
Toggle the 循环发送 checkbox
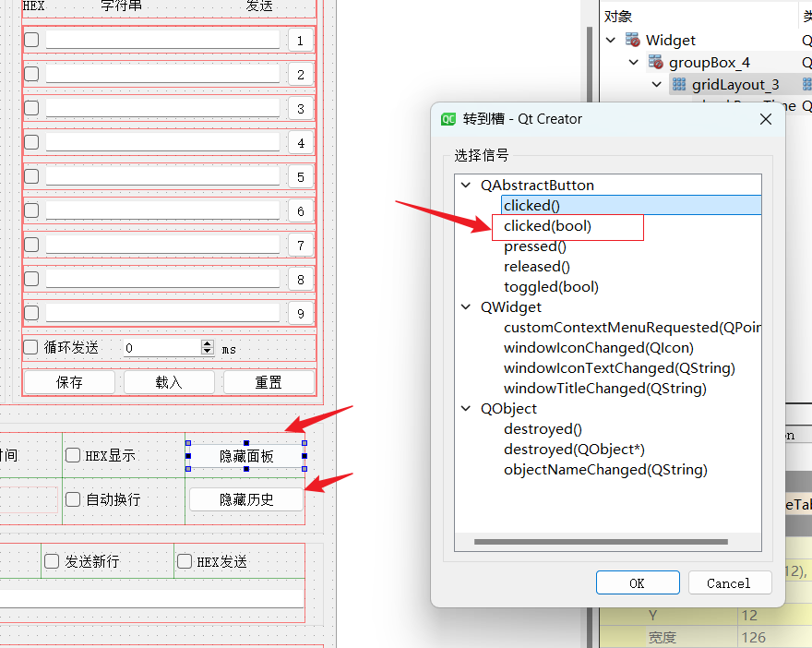[x=30, y=347]
